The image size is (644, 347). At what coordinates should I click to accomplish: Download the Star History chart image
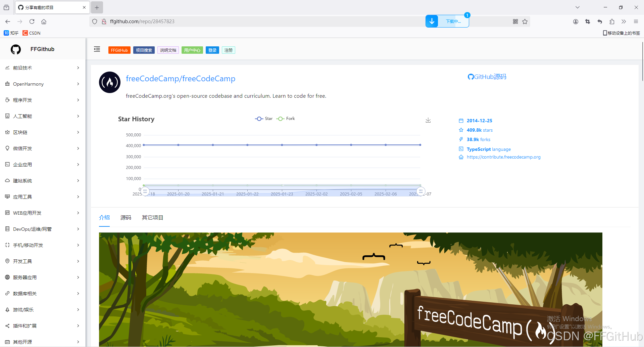coord(428,120)
